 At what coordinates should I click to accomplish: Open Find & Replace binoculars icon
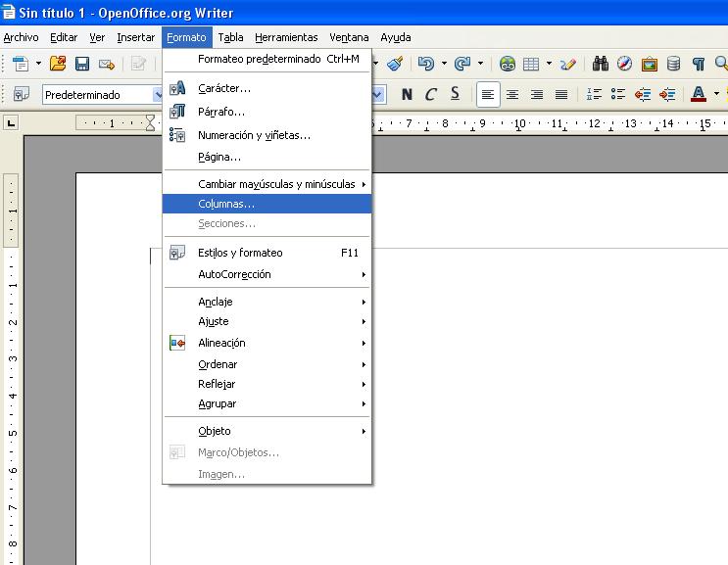600,64
